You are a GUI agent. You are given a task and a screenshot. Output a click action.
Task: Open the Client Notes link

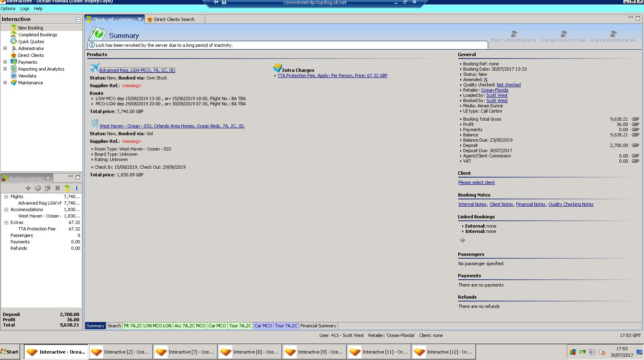(501, 204)
